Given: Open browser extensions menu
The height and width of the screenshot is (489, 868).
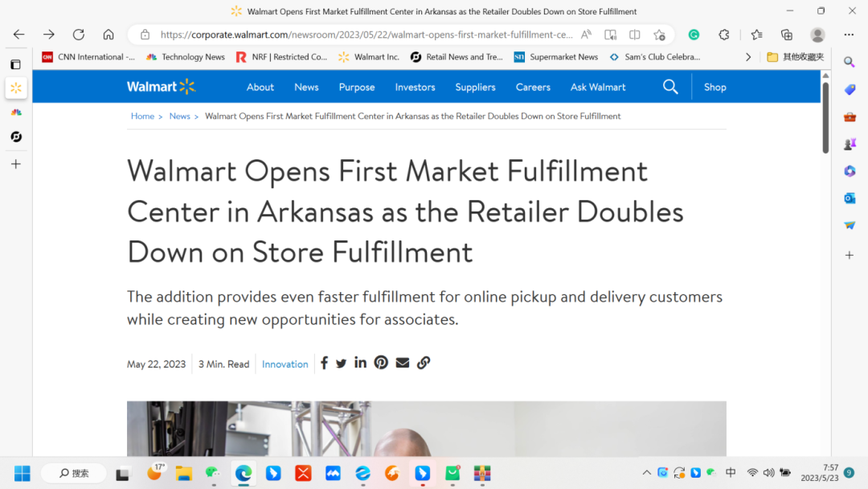Looking at the screenshot, I should (724, 35).
